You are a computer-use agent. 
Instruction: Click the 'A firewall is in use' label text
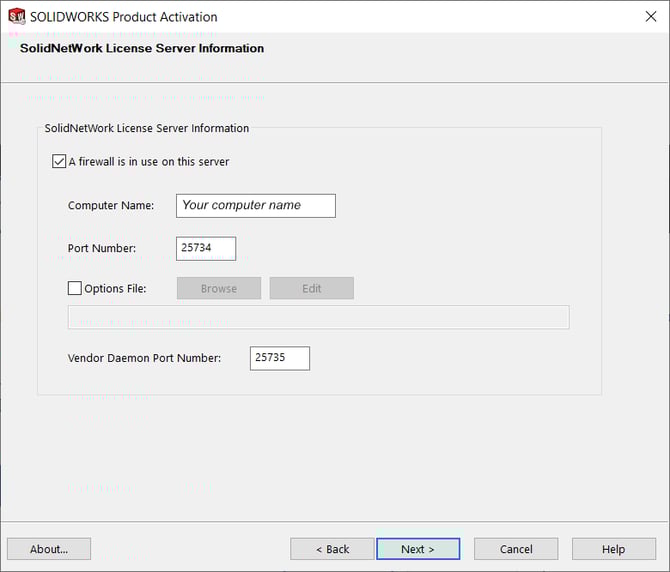tap(148, 161)
